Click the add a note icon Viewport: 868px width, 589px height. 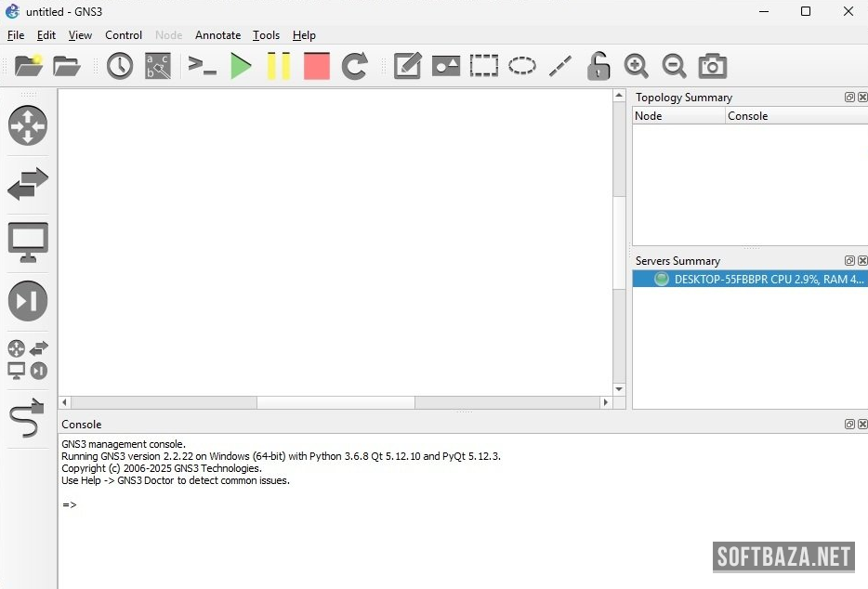tap(407, 66)
